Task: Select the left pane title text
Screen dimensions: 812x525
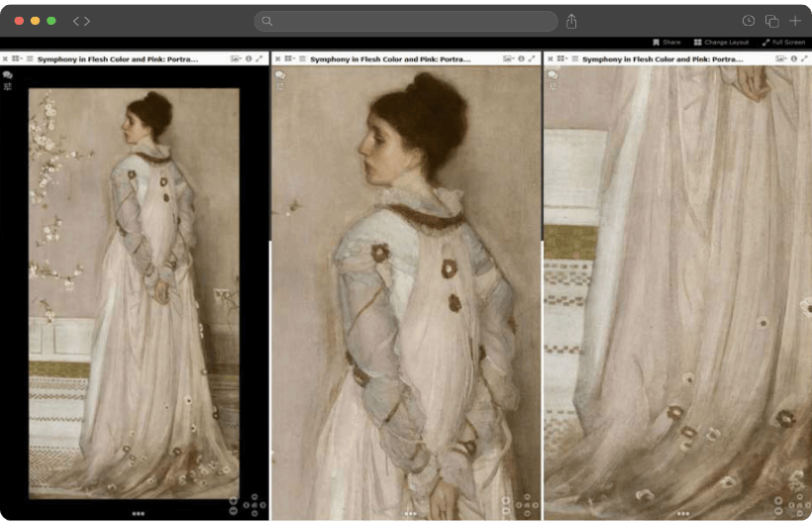Action: tap(118, 59)
